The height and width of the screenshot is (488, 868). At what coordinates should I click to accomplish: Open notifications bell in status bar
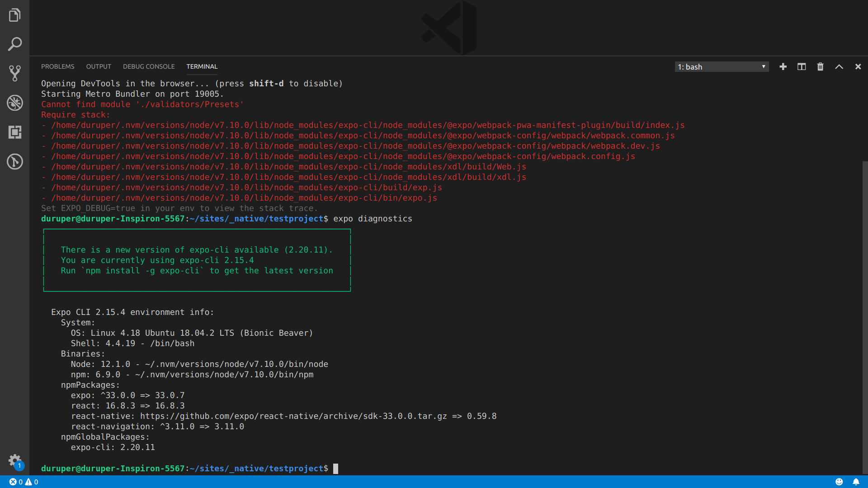click(x=856, y=482)
